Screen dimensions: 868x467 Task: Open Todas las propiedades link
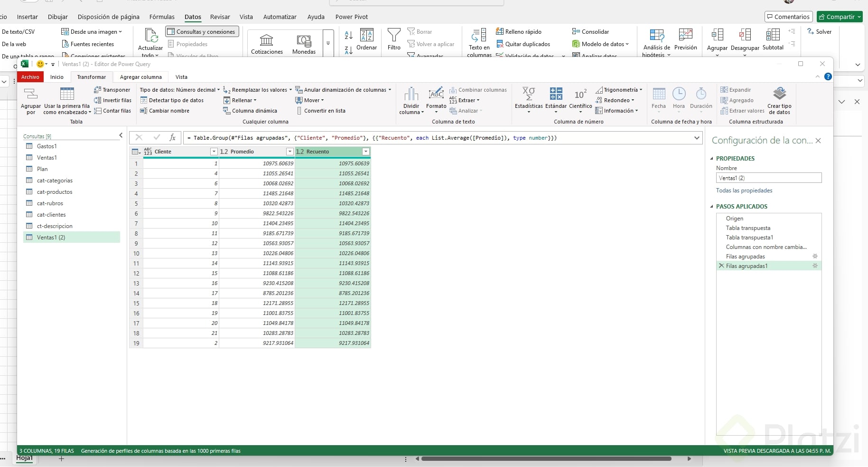point(744,191)
